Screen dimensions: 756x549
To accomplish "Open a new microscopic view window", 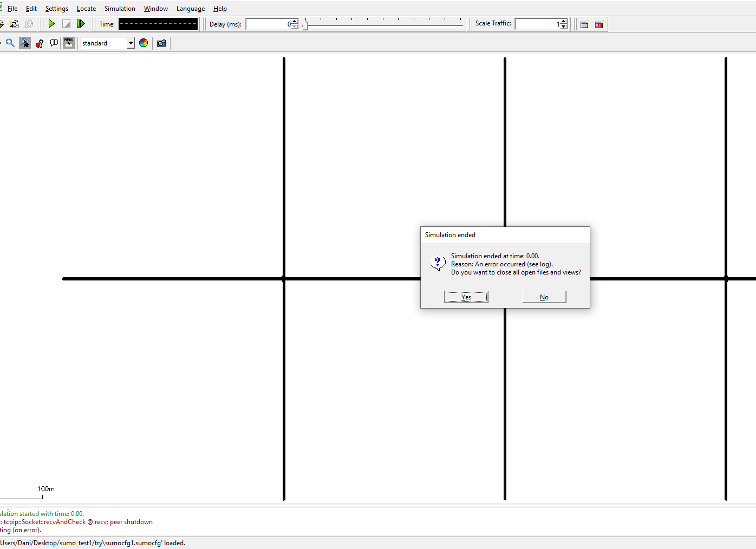I will (584, 24).
